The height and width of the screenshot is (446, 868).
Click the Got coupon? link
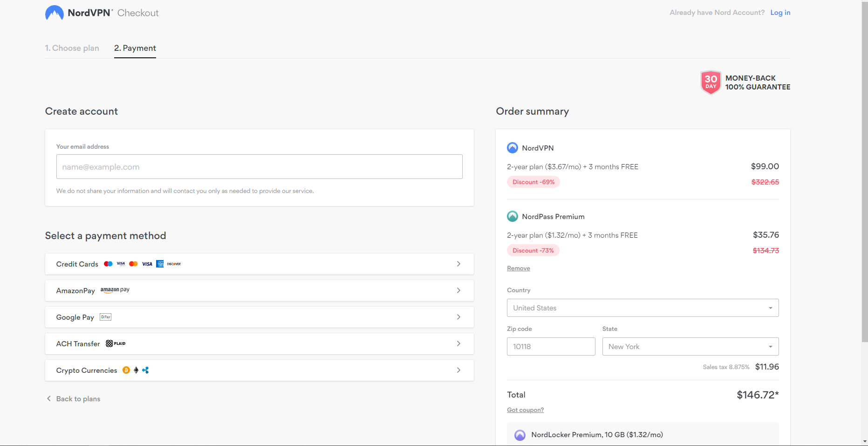click(x=526, y=410)
